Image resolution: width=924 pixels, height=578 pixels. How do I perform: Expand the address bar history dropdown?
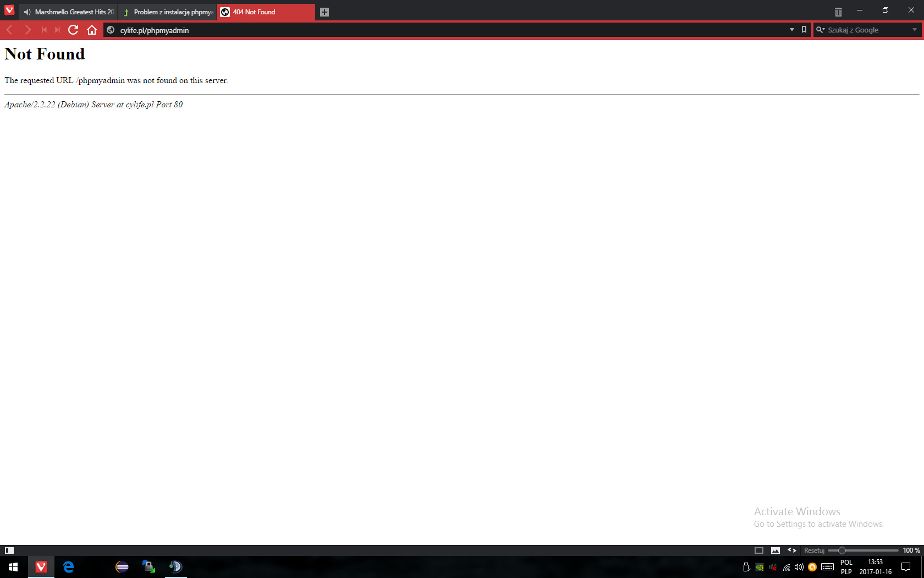pyautogui.click(x=792, y=30)
